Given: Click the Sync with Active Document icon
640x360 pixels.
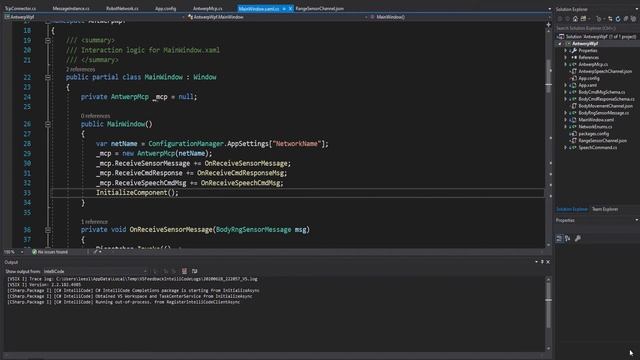Looking at the screenshot, I should (610, 19).
